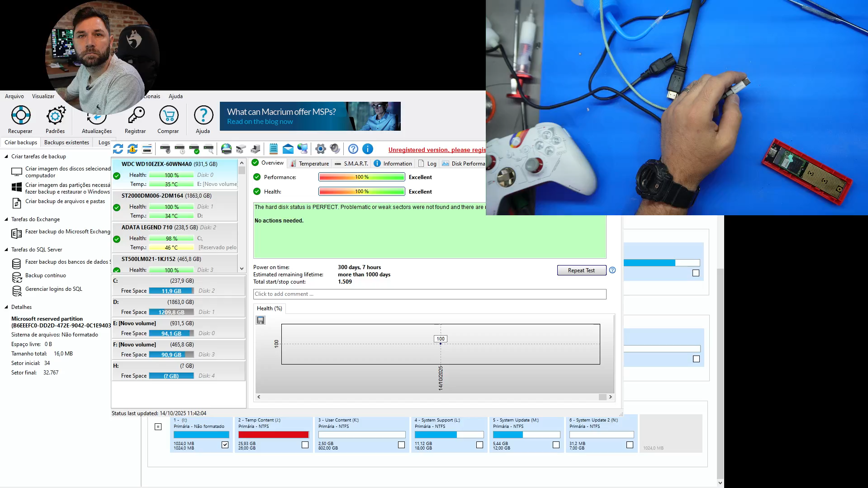The image size is (868, 488).
Task: Click the blue information icon in toolbar
Action: 368,149
